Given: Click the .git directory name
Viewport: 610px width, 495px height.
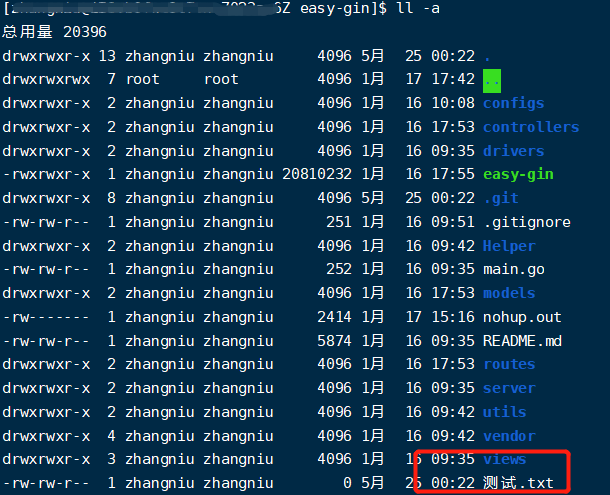Looking at the screenshot, I should [500, 198].
